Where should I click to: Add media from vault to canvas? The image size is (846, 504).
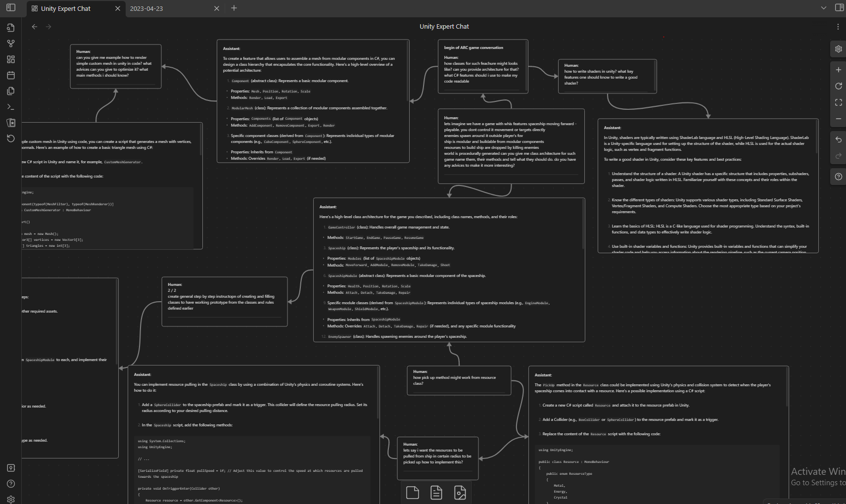click(460, 493)
